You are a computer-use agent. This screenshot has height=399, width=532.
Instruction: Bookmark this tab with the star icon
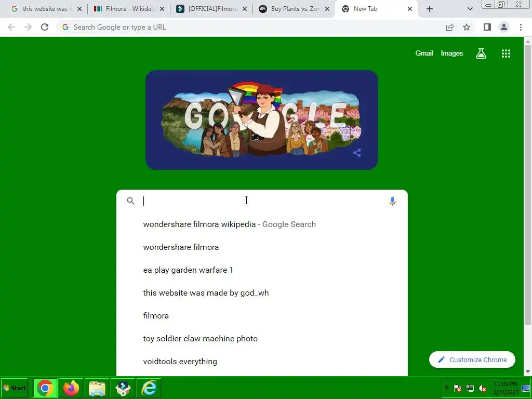pyautogui.click(x=467, y=27)
